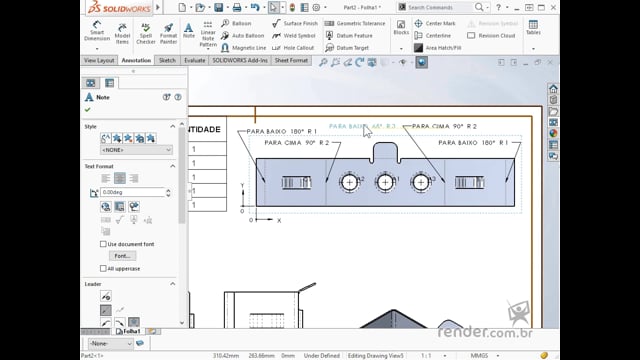Open Note PropertyManager help icon
The image size is (640, 360).
click(178, 97)
